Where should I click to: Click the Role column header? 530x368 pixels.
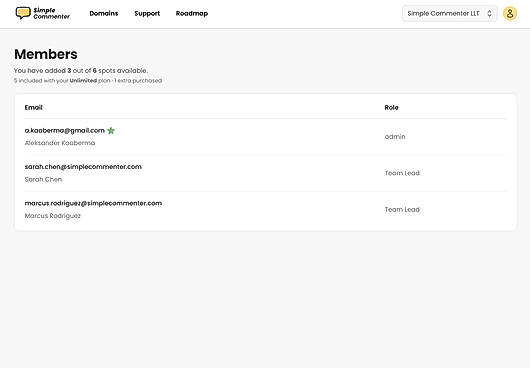pos(391,107)
